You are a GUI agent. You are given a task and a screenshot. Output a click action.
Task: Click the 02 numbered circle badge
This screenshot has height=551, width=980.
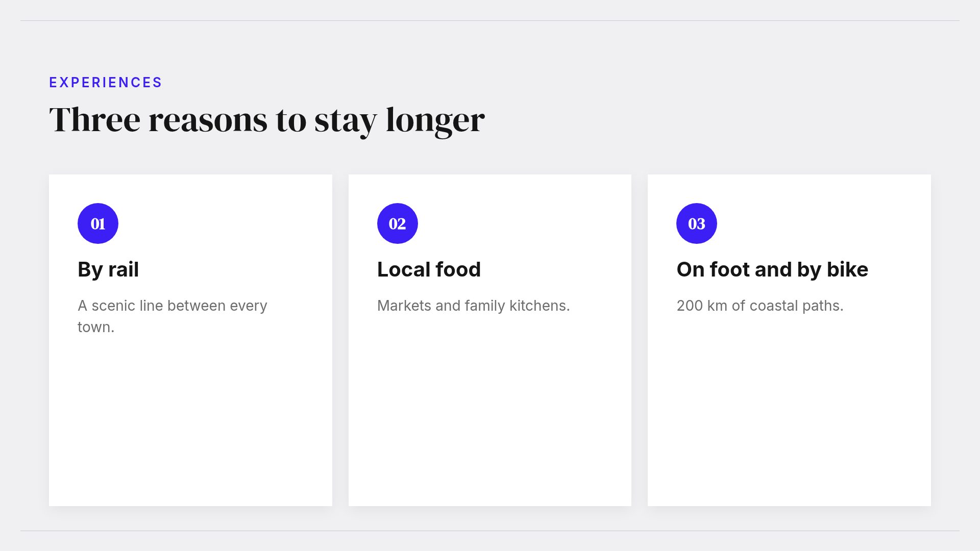click(397, 223)
